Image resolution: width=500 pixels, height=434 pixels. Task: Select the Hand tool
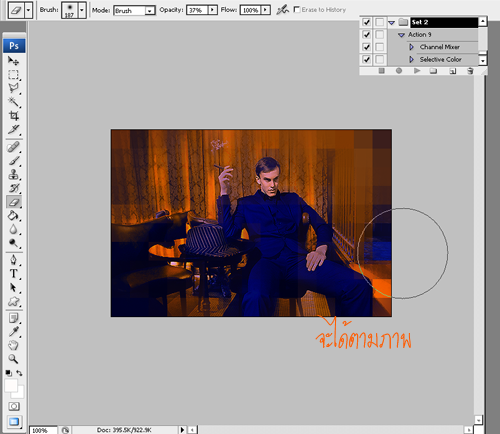13,345
